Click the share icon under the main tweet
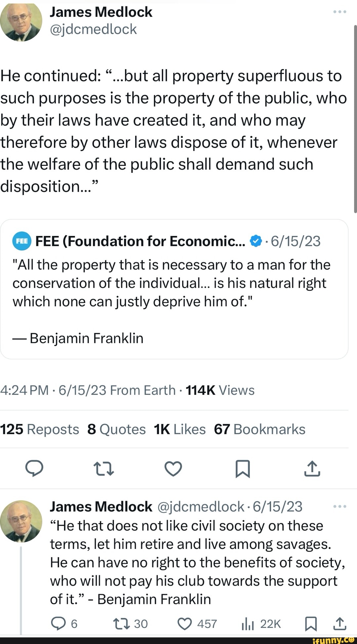Viewport: 357px width, 644px height. [312, 469]
